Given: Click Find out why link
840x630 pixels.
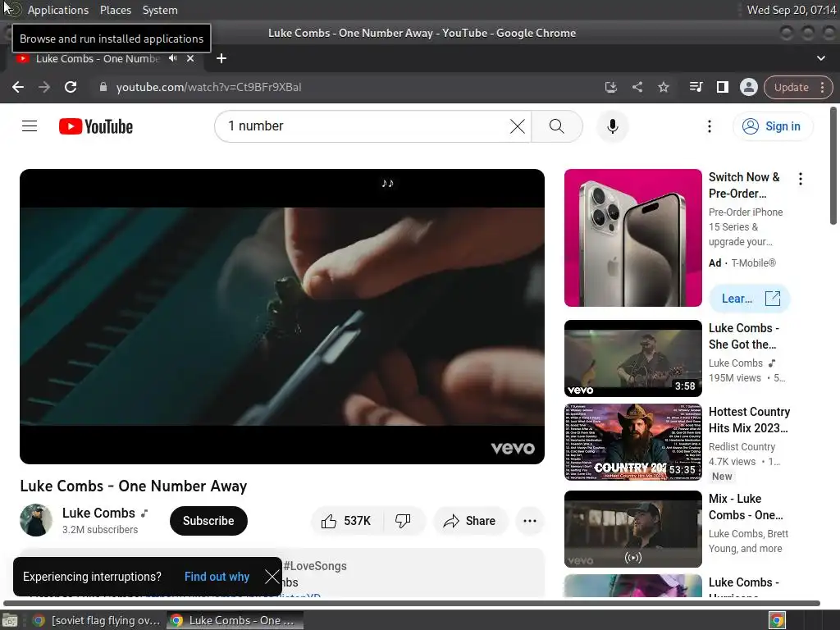Looking at the screenshot, I should tap(217, 577).
